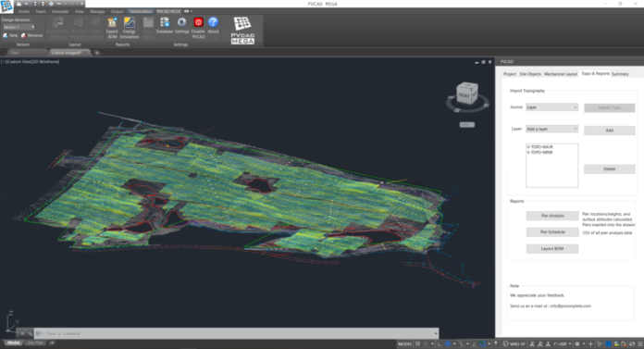The height and width of the screenshot is (349, 644).
Task: Click the ViewCube FRONT face
Action: (x=464, y=95)
